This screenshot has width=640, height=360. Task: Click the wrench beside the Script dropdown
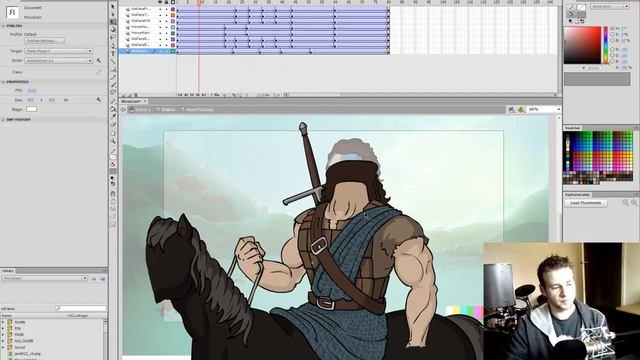click(x=98, y=60)
